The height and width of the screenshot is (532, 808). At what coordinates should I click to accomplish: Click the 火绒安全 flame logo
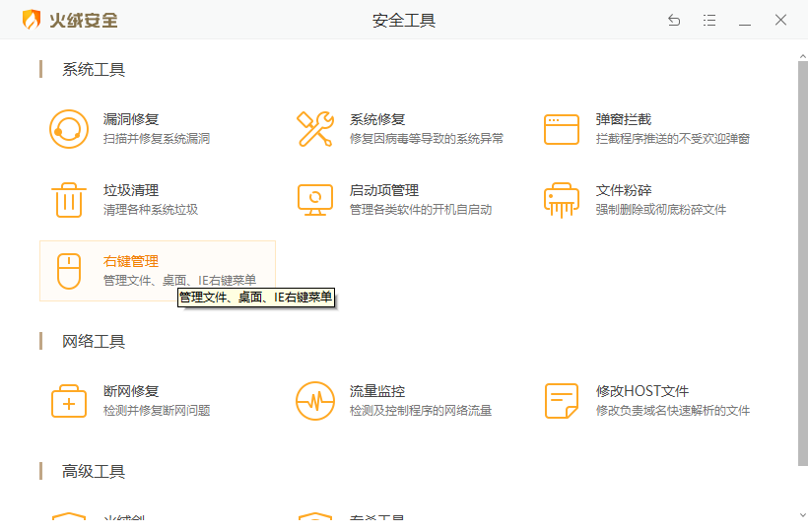[32, 20]
